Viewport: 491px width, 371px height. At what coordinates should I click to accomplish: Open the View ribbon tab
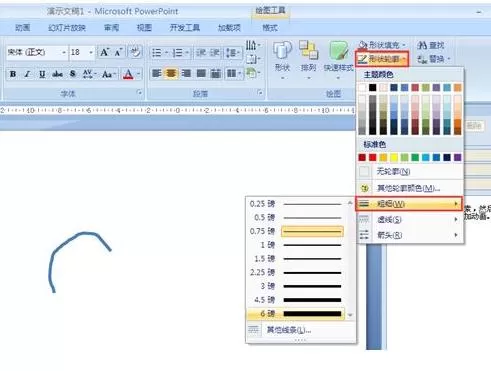click(144, 28)
